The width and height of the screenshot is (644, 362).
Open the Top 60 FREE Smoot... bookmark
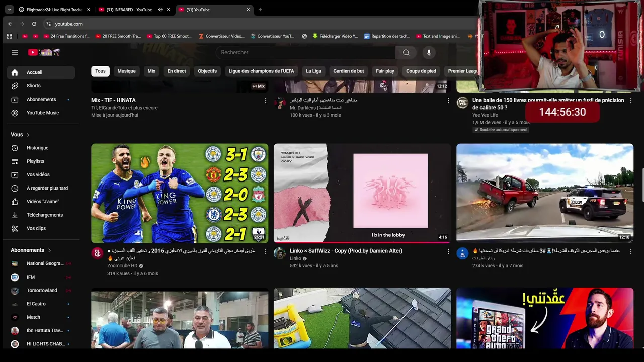pos(169,36)
